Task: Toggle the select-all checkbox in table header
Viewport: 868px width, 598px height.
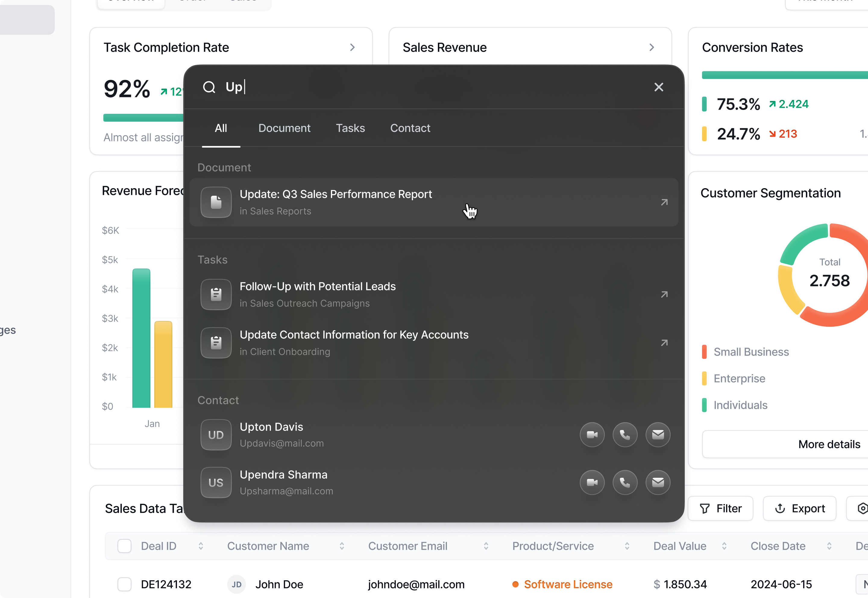Action: tap(124, 546)
